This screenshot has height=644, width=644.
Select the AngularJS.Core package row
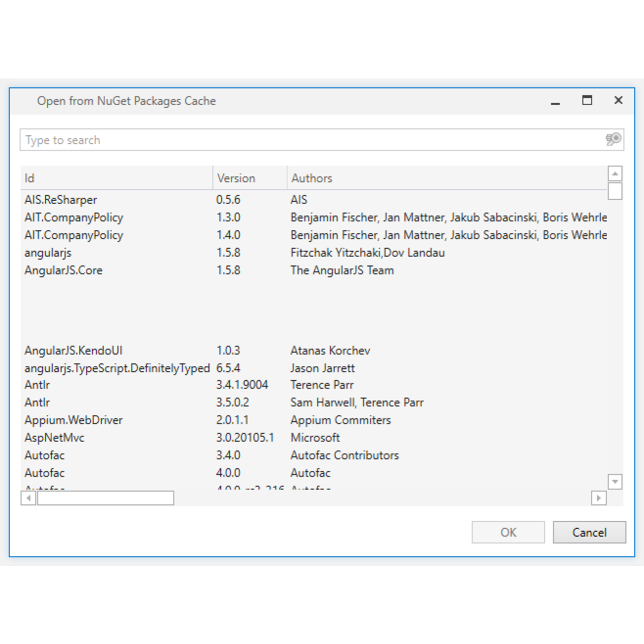point(314,270)
